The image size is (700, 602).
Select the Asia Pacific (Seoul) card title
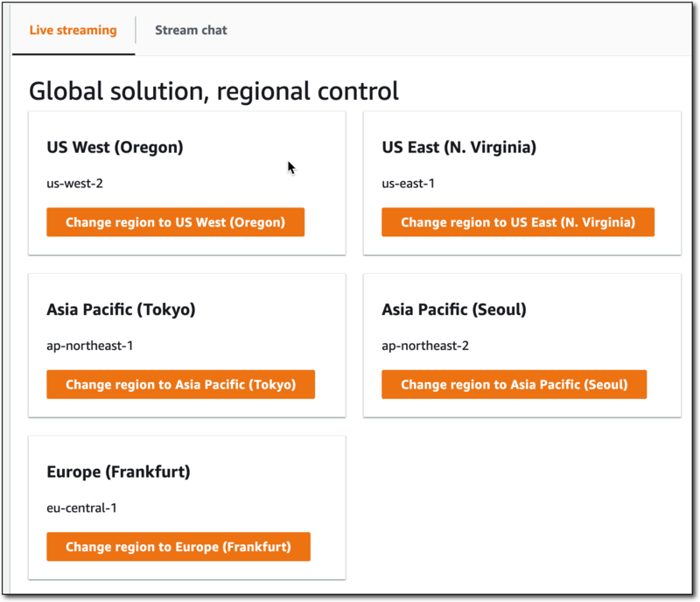(454, 310)
